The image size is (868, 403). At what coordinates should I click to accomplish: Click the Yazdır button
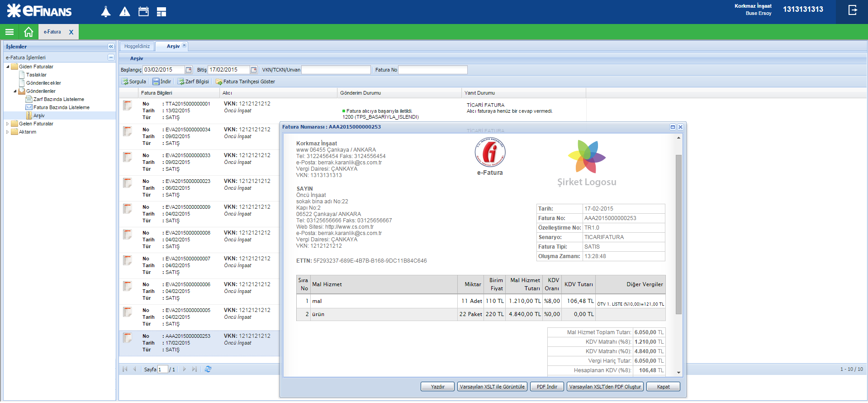point(437,387)
